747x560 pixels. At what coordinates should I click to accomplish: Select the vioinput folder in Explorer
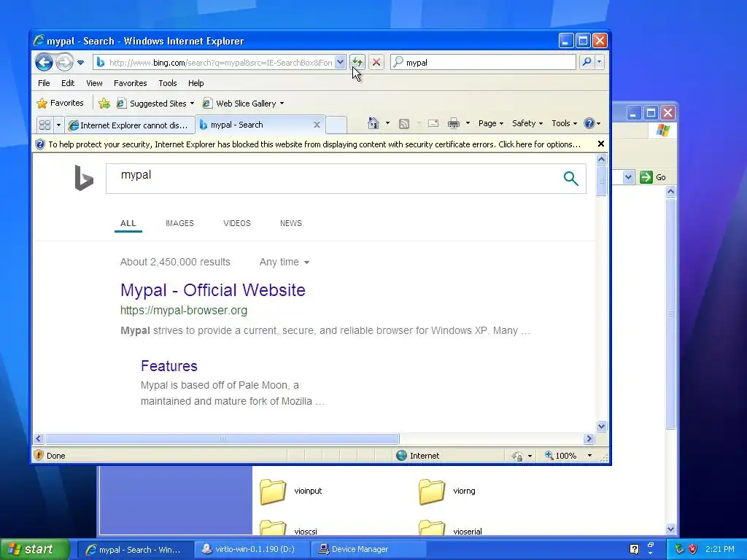point(291,491)
